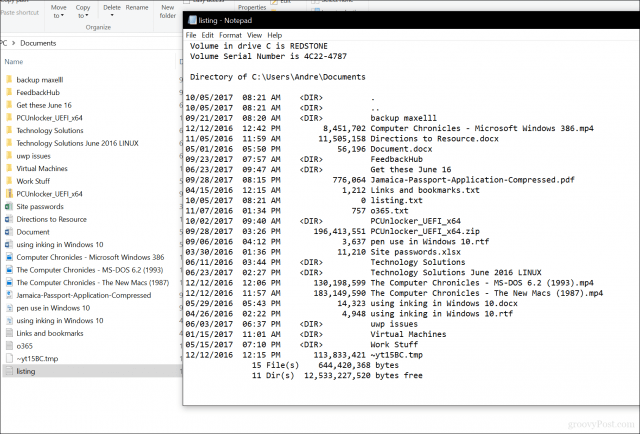Select the Get these June 16 folder icon
The height and width of the screenshot is (434, 640).
pyautogui.click(x=9, y=105)
